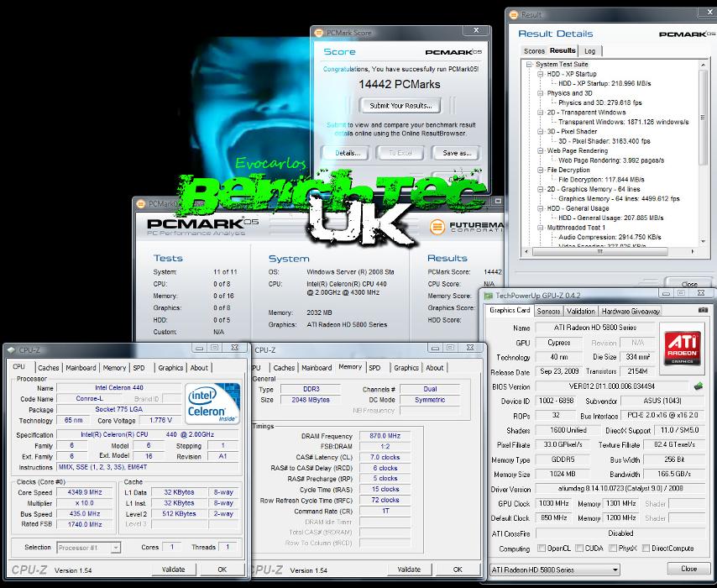This screenshot has height=588, width=717.
Task: Click the BIOS version save chip icon
Action: [x=699, y=386]
